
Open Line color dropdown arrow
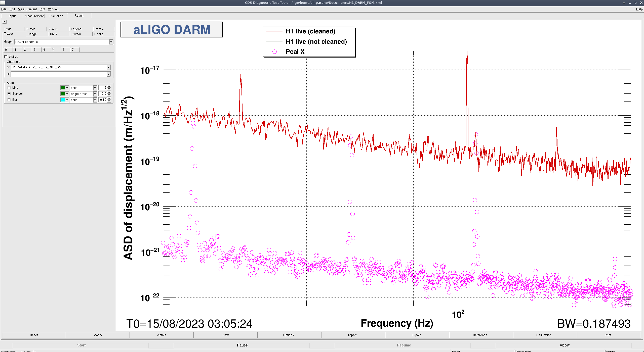pos(67,88)
